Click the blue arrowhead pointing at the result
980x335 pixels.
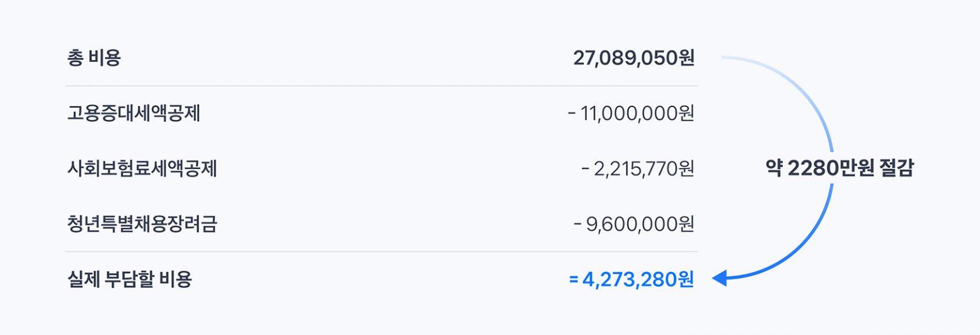(719, 279)
